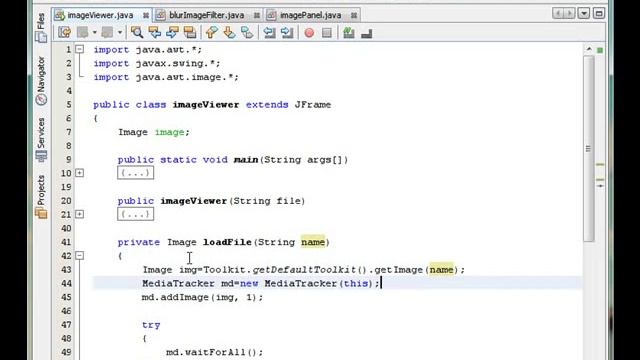Click 'imageViewer' class name on line 5
The width and height of the screenshot is (640, 360).
[206, 104]
